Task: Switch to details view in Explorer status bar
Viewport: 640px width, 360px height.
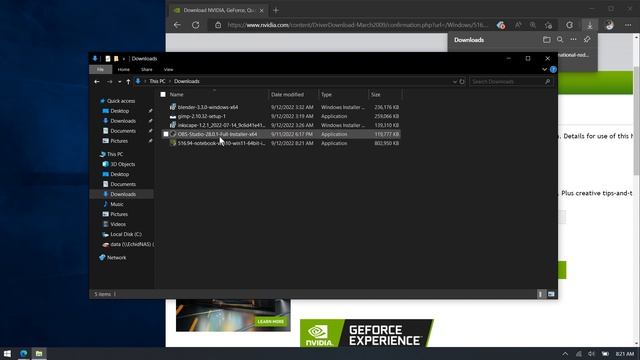Action: click(541, 294)
